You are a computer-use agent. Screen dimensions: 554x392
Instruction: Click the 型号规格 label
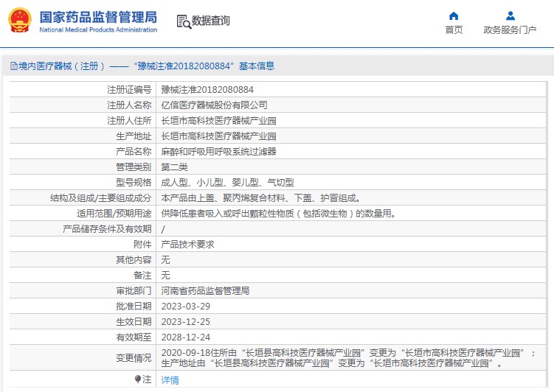pos(134,183)
